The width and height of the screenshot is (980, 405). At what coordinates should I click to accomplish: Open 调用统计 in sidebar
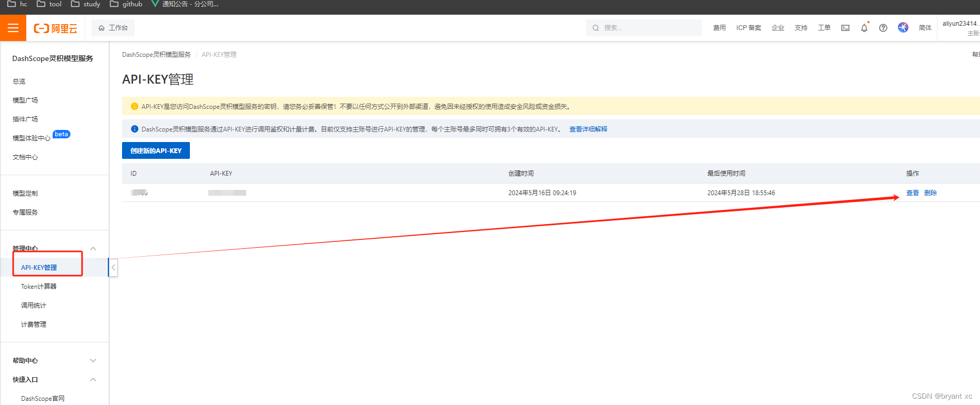(x=34, y=305)
